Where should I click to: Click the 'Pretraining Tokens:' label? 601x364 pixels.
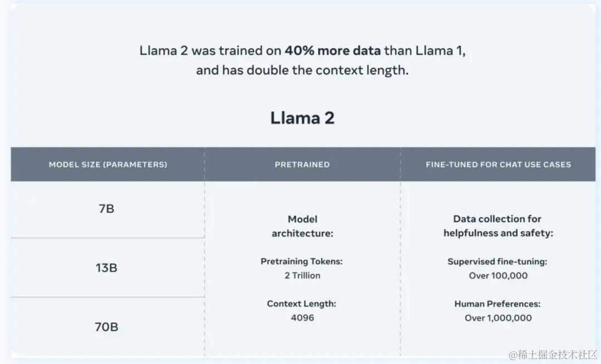302,261
